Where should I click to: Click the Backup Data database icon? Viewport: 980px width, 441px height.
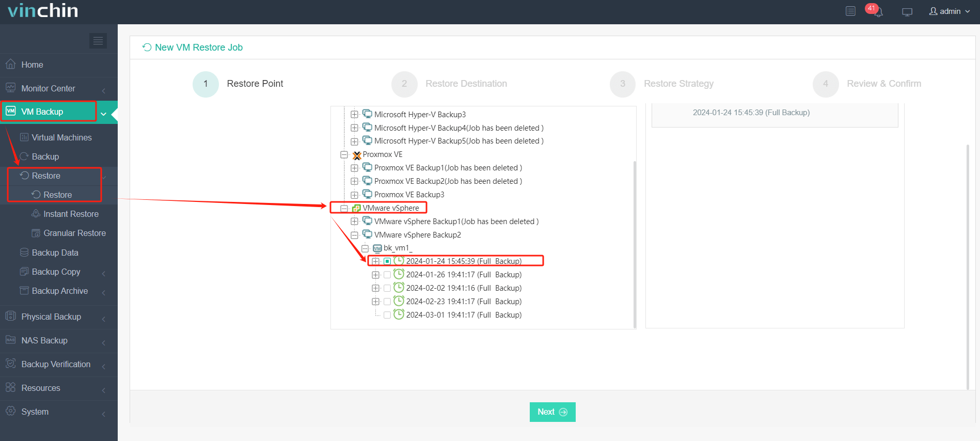click(x=24, y=253)
